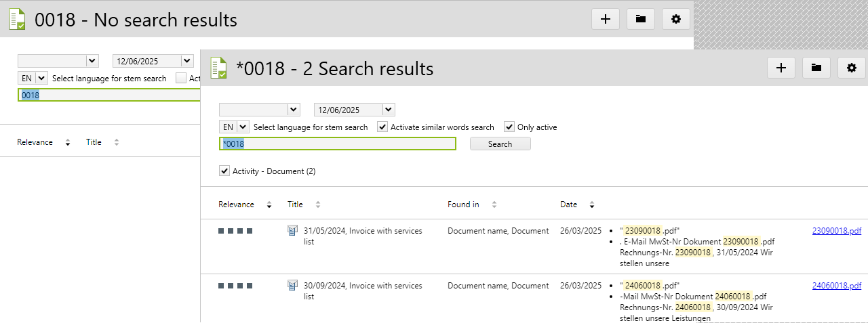
Task: Click the search field containing '*0018'
Action: tap(338, 144)
